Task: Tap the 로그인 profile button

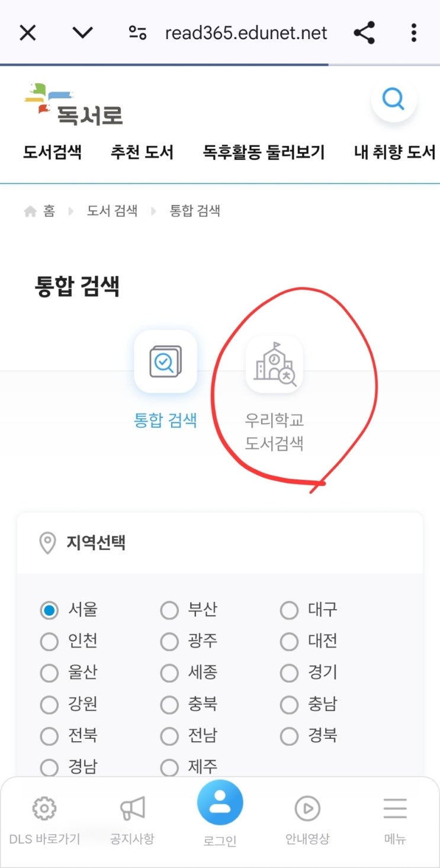Action: pyautogui.click(x=220, y=803)
